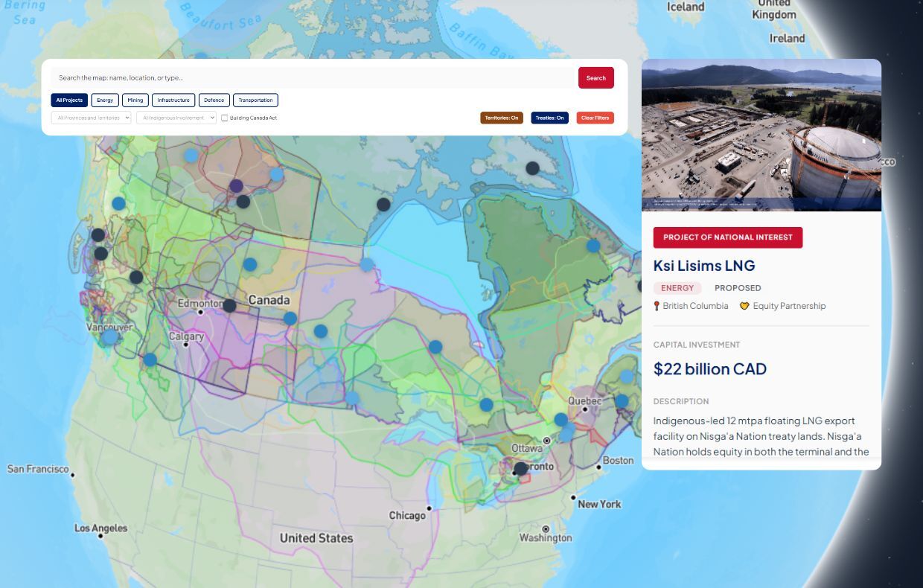Click the CAPITAL INVESTMENT heading
This screenshot has height=588, width=923.
[697, 345]
